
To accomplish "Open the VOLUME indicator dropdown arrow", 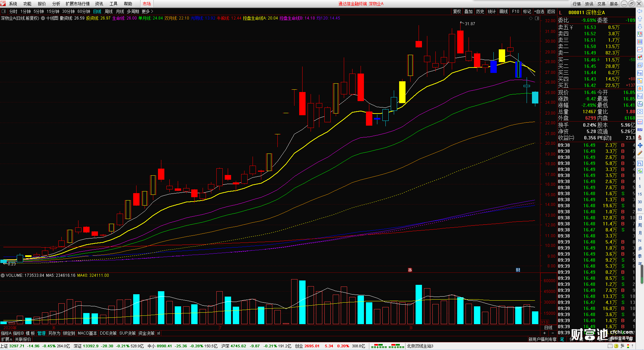I will (3, 275).
